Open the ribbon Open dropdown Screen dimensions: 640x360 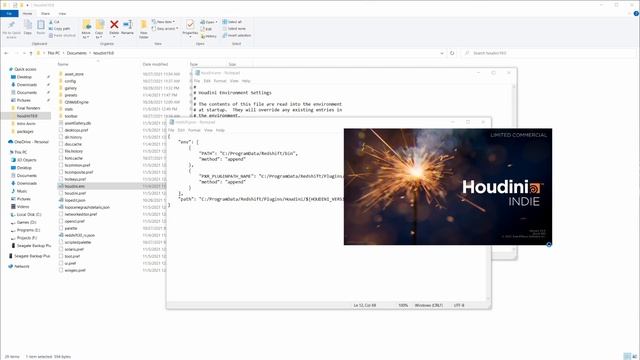coord(209,22)
